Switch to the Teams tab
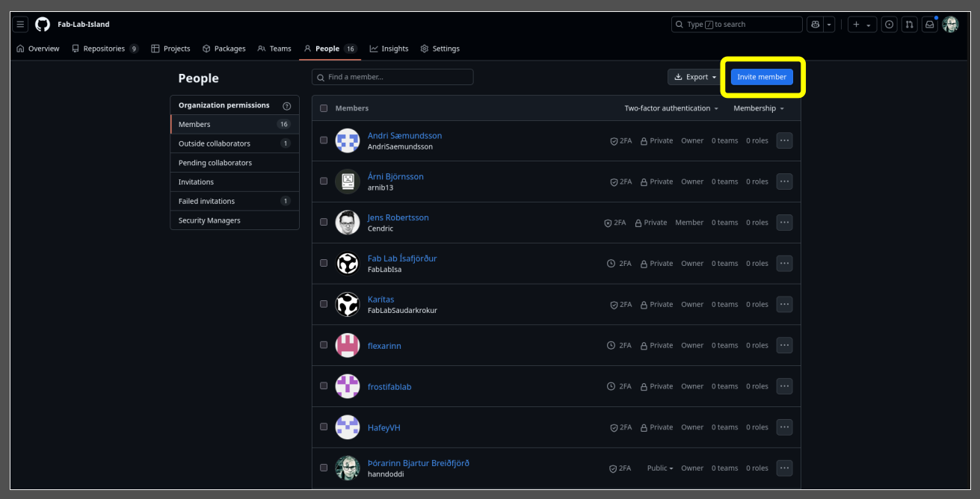This screenshot has height=499, width=980. click(274, 49)
